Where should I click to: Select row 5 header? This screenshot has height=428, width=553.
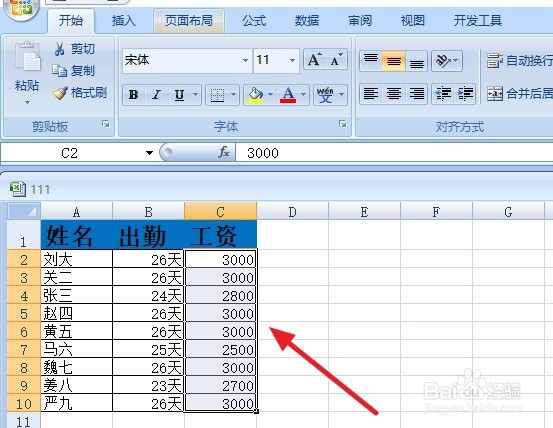pos(24,313)
